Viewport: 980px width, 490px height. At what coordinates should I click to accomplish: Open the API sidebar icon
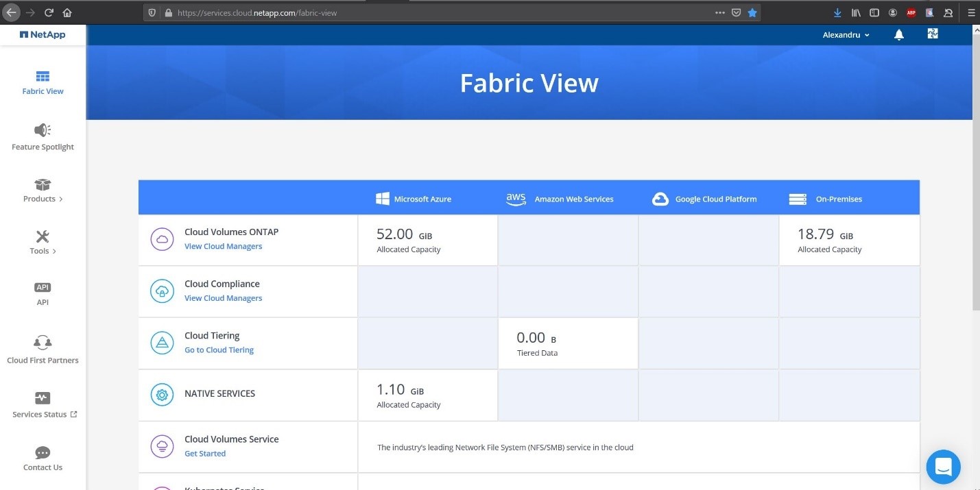(x=43, y=287)
